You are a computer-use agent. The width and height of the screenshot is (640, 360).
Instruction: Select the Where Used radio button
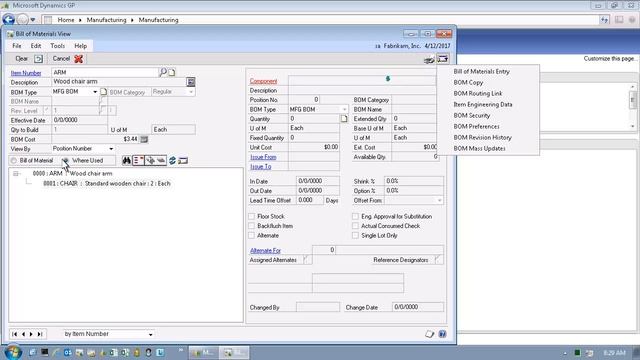click(65, 160)
